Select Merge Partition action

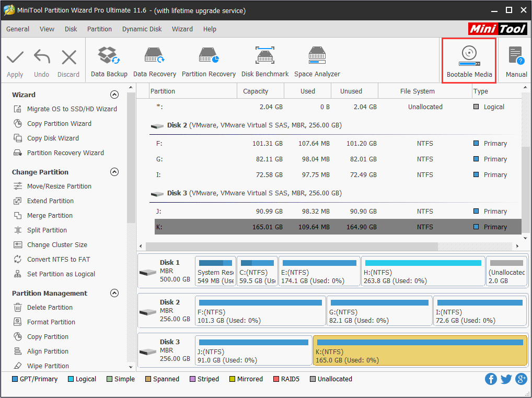coord(43,215)
